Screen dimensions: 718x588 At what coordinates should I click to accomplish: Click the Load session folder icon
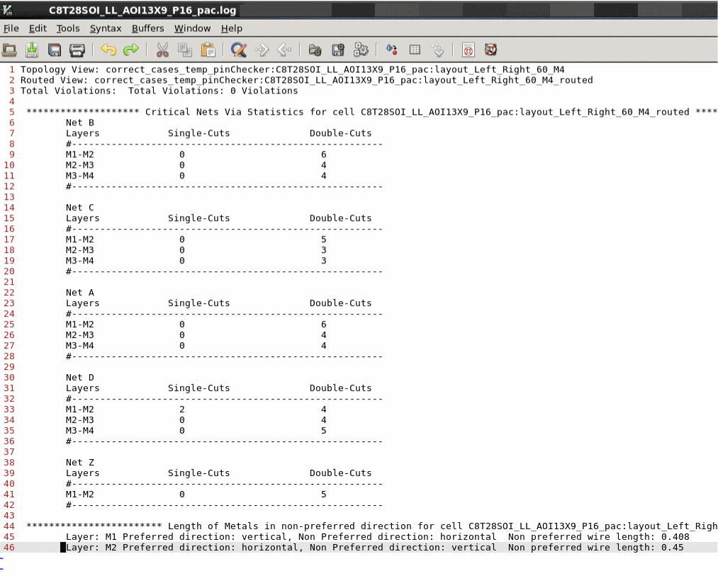point(315,50)
